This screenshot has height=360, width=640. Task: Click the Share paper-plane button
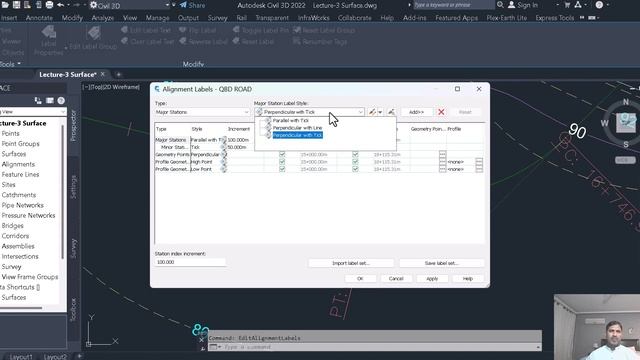(x=192, y=5)
